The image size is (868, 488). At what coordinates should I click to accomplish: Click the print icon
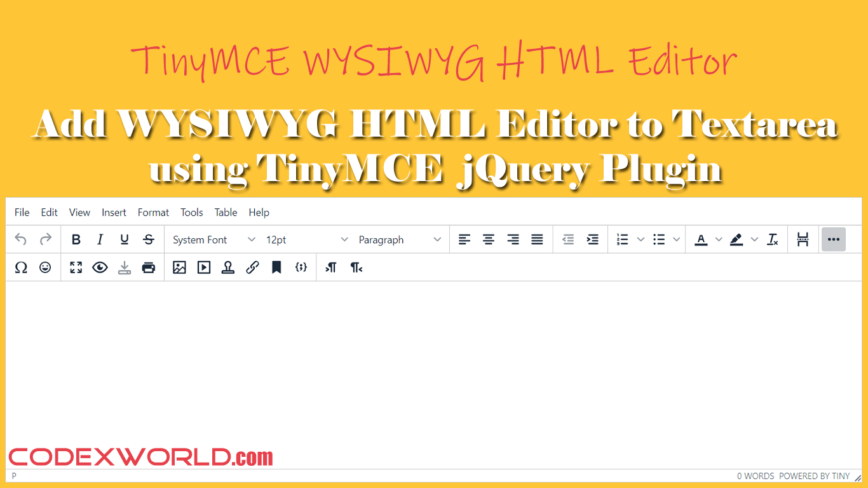[x=148, y=268]
